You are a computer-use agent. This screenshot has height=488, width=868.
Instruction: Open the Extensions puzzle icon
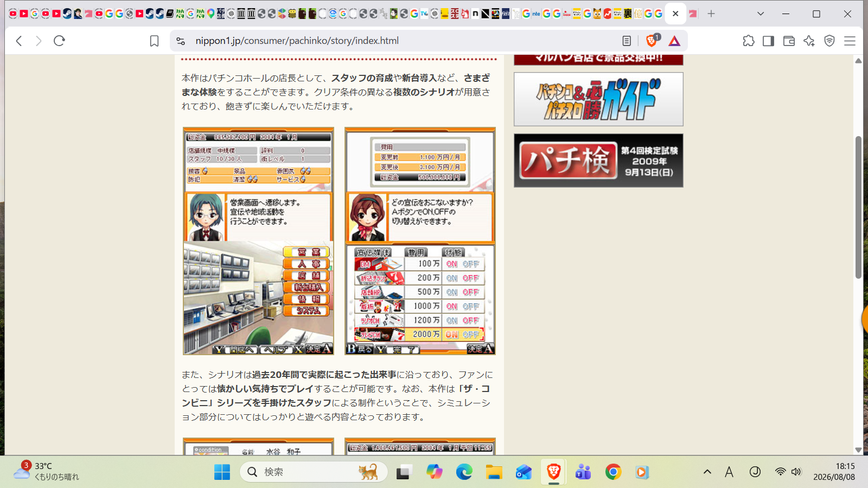[x=749, y=41]
